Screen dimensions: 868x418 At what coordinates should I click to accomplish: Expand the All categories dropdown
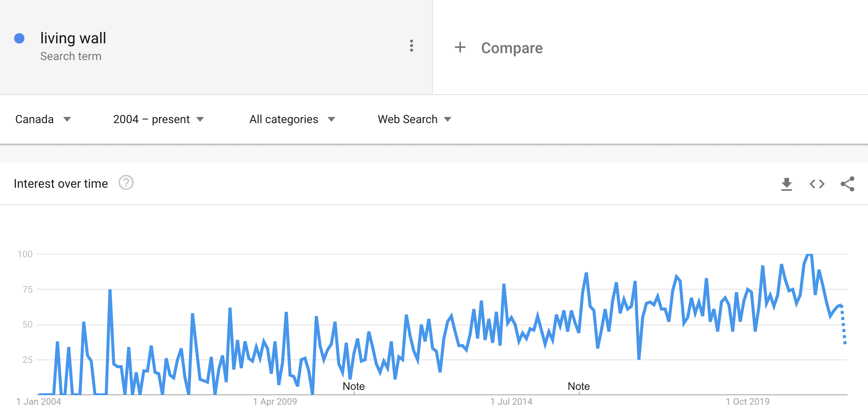point(292,119)
